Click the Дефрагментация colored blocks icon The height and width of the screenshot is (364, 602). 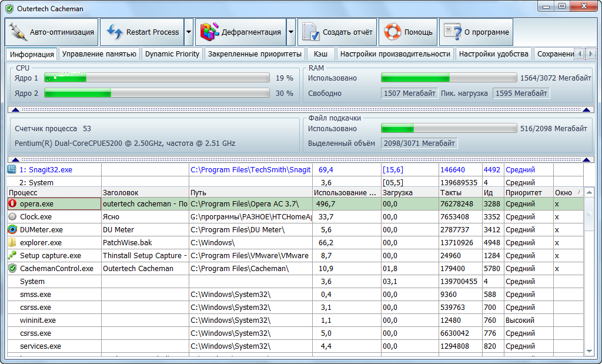coord(210,32)
